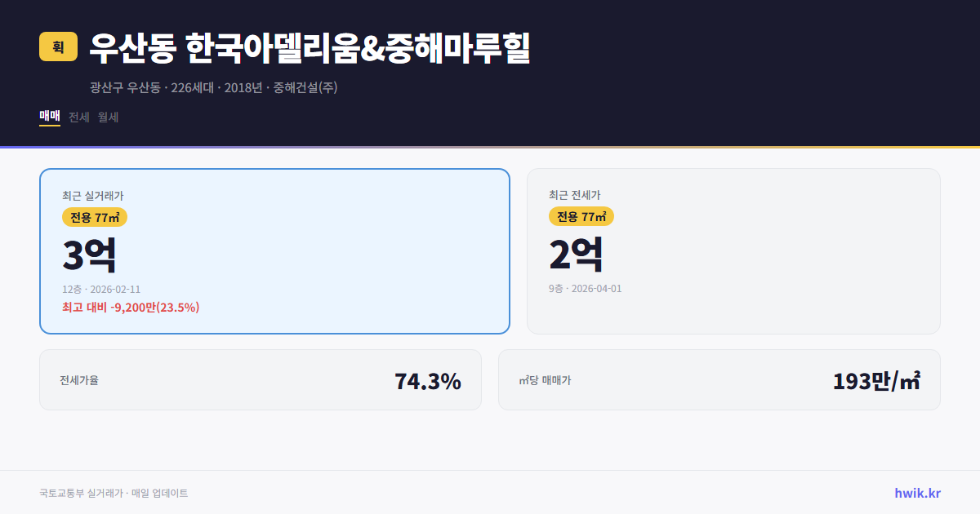The image size is (980, 514).
Task: Click the 74.3% jeonse ratio value
Action: point(427,379)
